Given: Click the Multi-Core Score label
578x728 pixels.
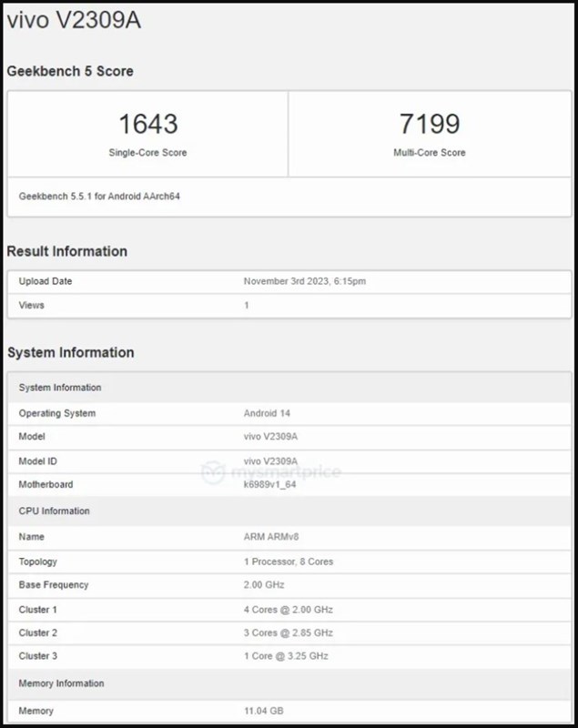Looking at the screenshot, I should click(430, 152).
